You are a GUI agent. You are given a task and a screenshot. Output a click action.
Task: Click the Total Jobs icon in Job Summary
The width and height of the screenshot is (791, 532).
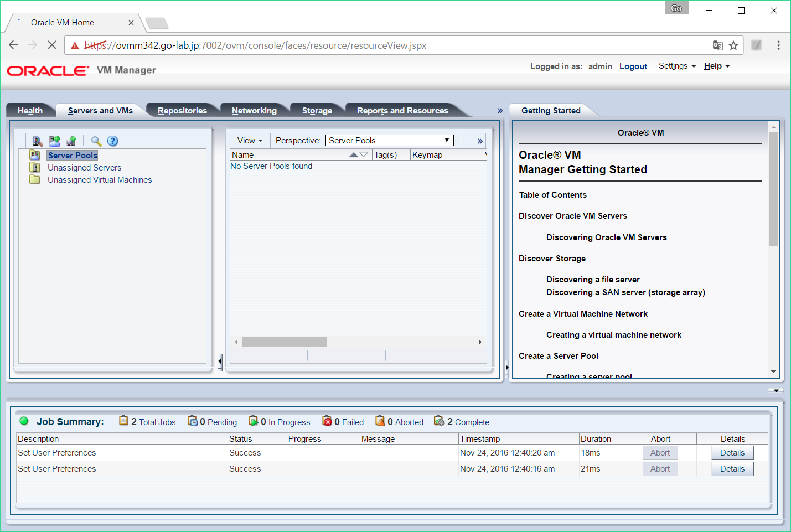[123, 421]
